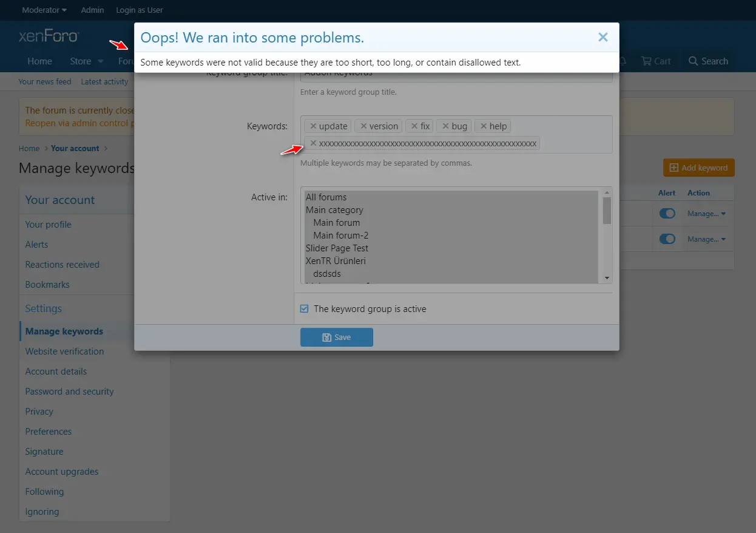Open Alerts in the account sidebar
The width and height of the screenshot is (756, 533).
36,245
